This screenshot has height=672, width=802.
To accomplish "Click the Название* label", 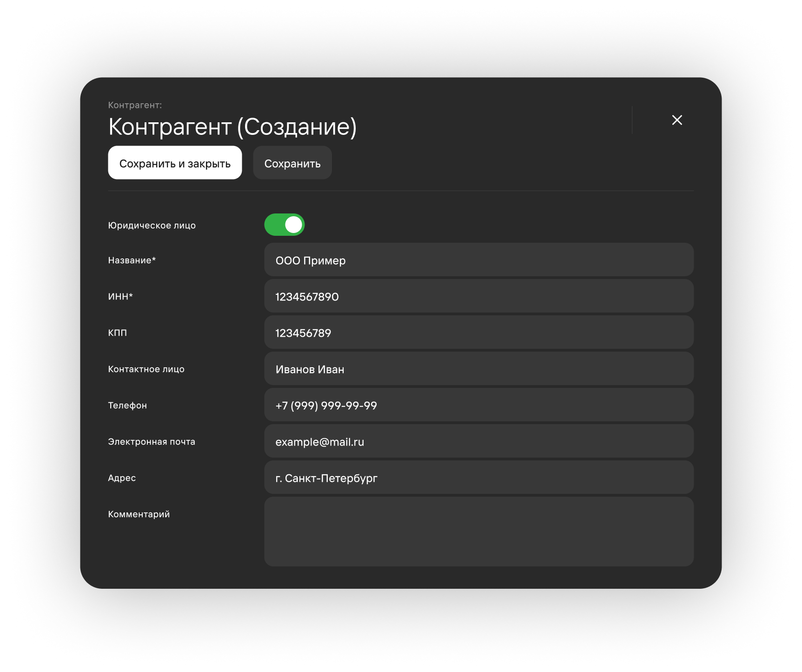I will point(132,260).
